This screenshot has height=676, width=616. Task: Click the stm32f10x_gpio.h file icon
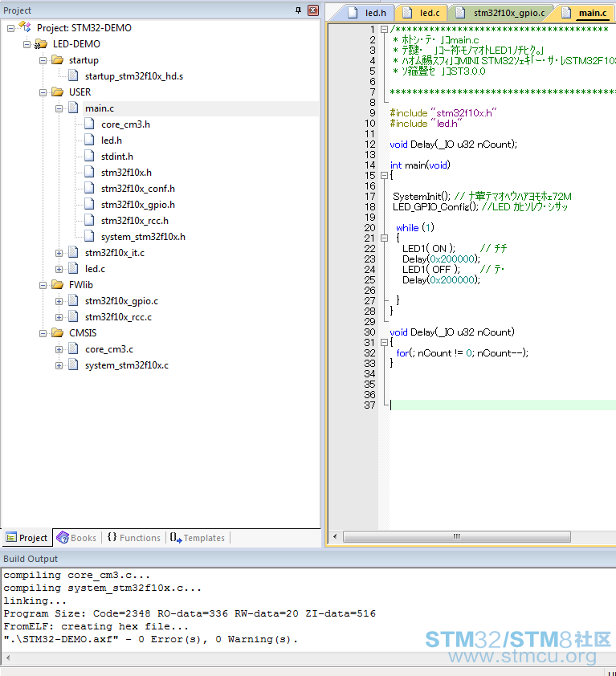point(89,205)
